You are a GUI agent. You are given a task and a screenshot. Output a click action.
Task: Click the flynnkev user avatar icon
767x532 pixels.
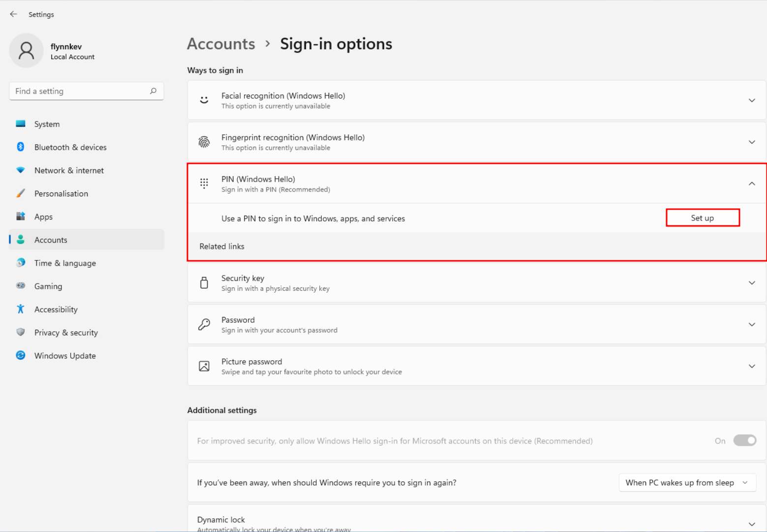(x=27, y=51)
